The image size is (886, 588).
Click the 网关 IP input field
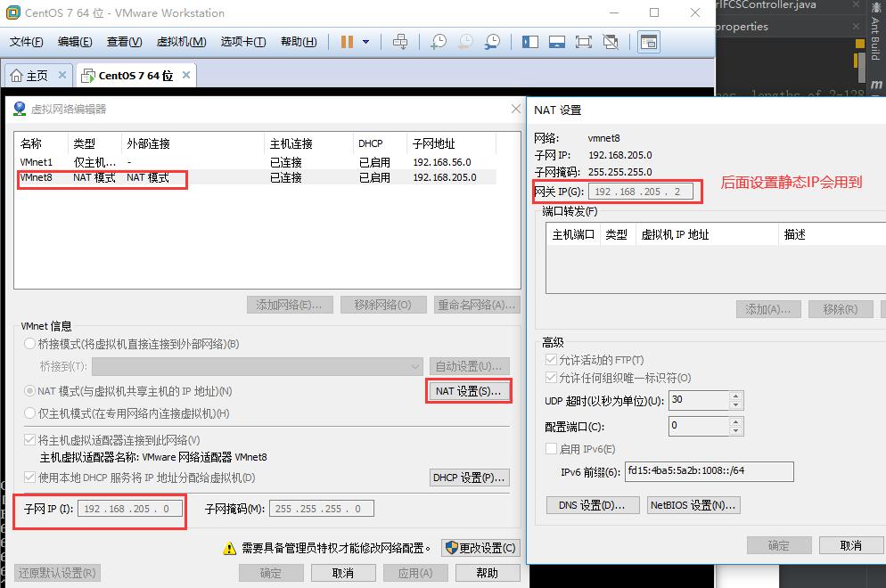(640, 192)
